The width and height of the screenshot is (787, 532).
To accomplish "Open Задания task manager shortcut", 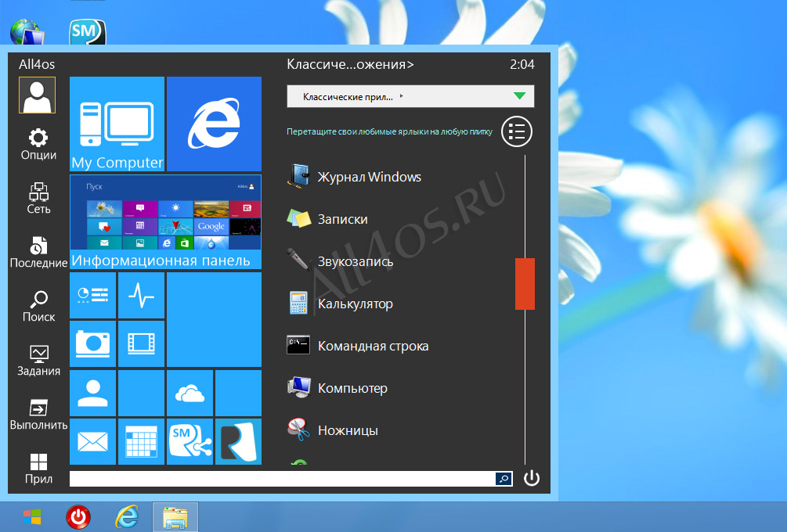I will click(x=38, y=361).
